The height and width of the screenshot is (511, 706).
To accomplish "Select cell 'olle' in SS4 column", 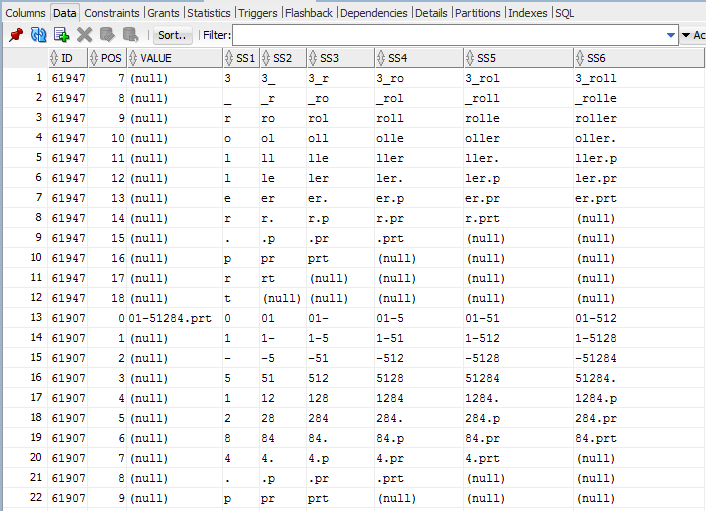I will pos(419,138).
